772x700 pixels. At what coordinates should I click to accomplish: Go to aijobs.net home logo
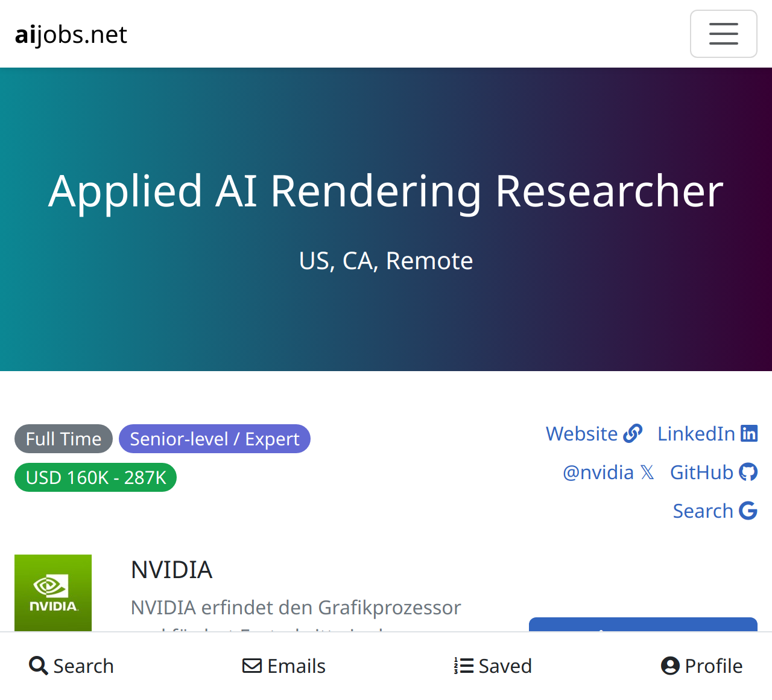tap(71, 34)
